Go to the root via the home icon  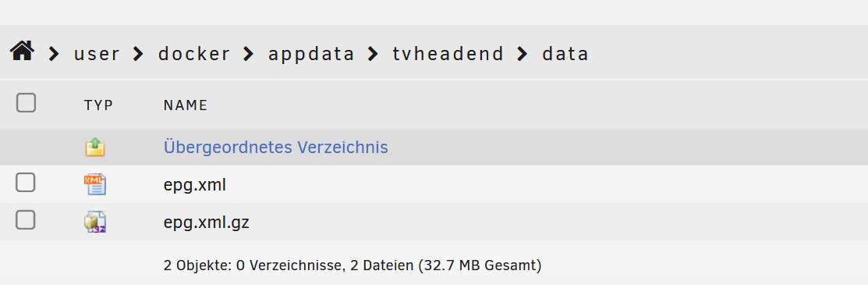[x=22, y=52]
